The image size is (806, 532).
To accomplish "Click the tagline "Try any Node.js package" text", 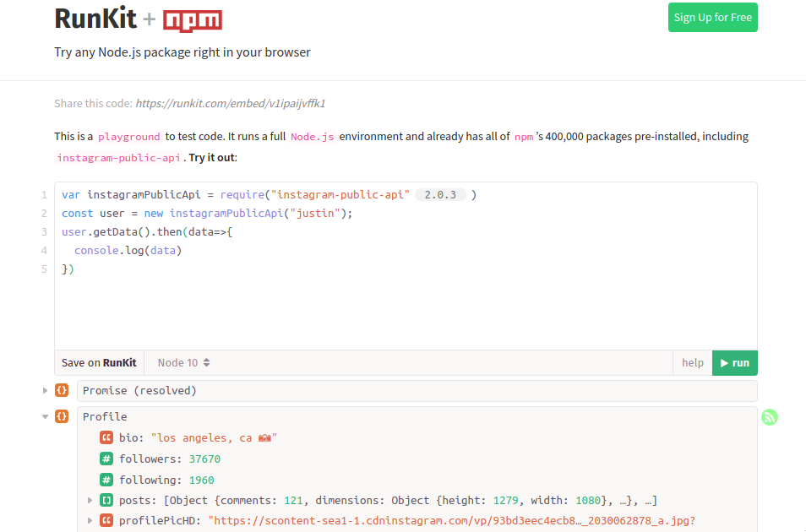I will point(182,52).
